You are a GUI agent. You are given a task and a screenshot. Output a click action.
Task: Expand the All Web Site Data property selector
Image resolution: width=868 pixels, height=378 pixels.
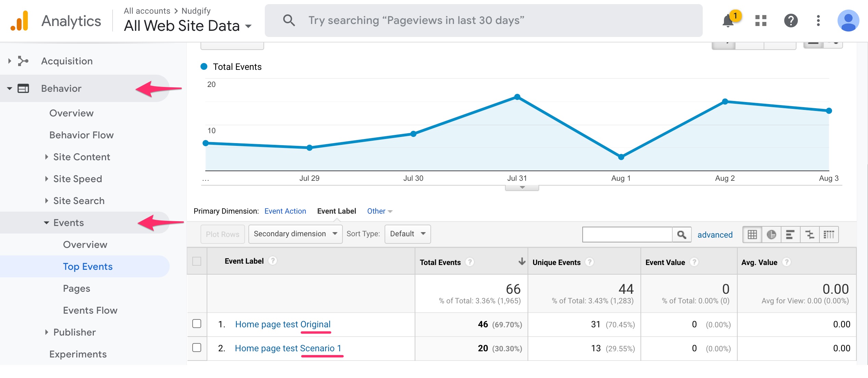(x=248, y=26)
